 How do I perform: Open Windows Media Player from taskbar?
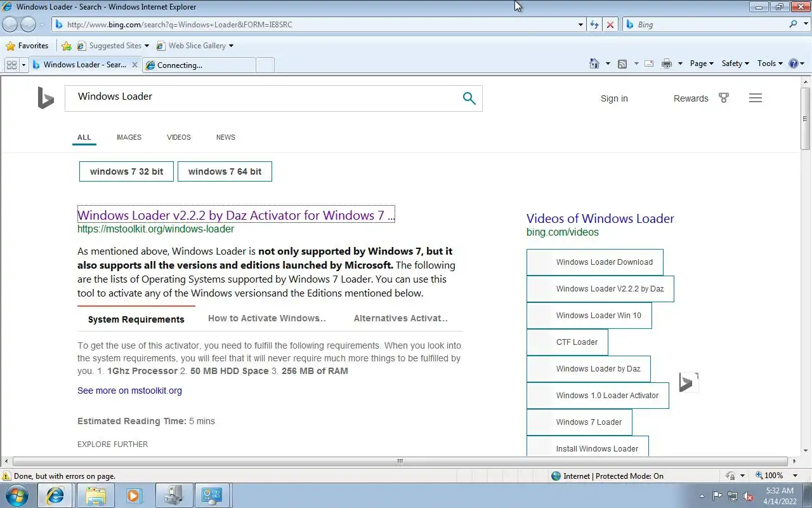click(x=134, y=495)
